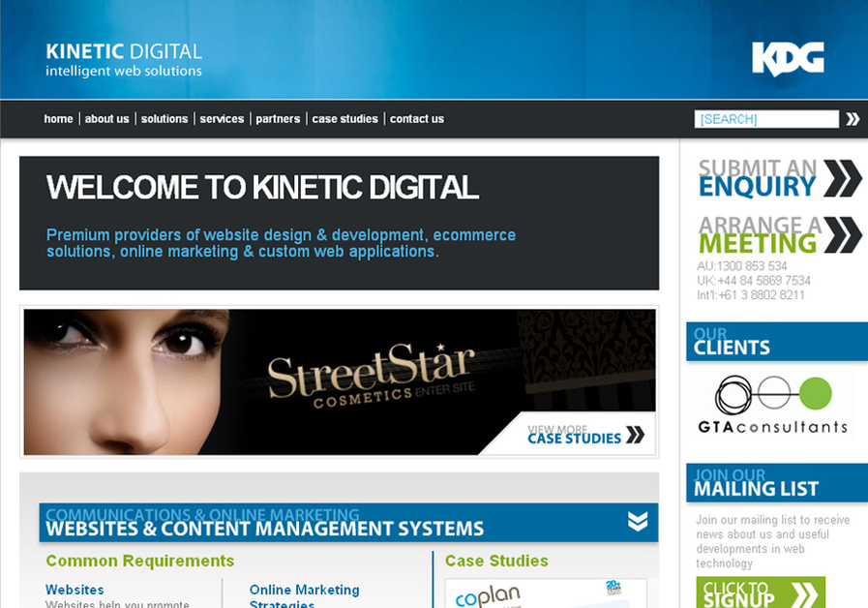Open the home menu item
Viewport: 868px width, 608px height.
59,119
